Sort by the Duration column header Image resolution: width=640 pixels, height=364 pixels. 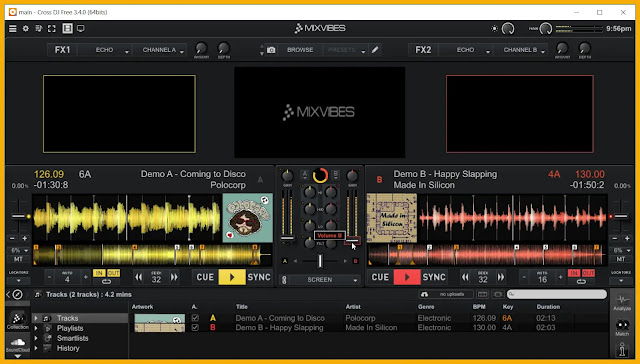548,307
